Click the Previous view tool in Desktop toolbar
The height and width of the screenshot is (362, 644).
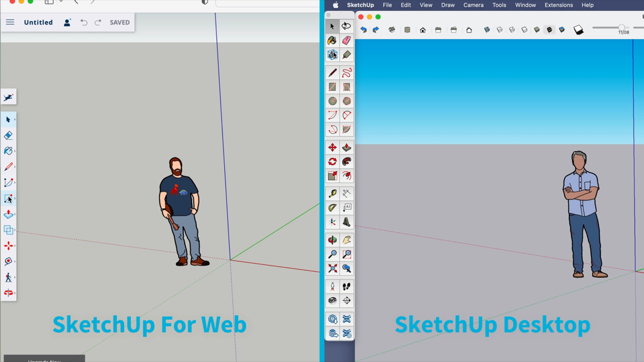(x=346, y=269)
